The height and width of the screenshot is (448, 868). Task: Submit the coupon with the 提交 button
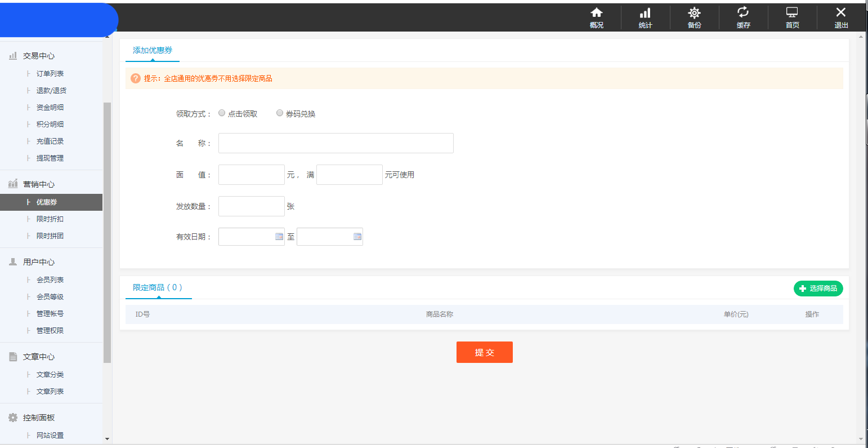point(485,352)
